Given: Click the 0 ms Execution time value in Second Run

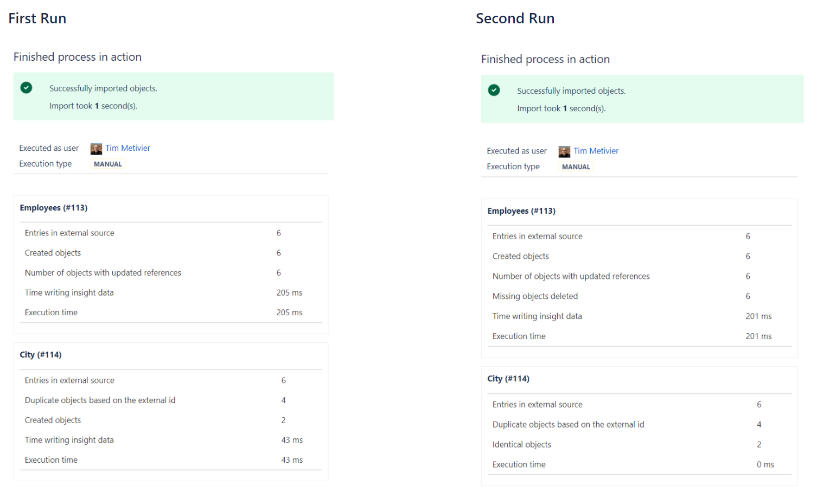Looking at the screenshot, I should click(765, 464).
